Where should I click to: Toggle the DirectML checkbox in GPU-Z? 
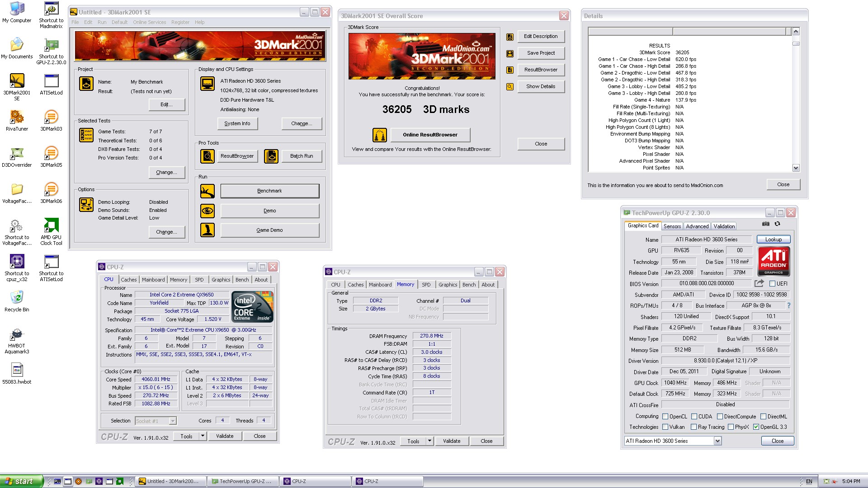tap(763, 417)
